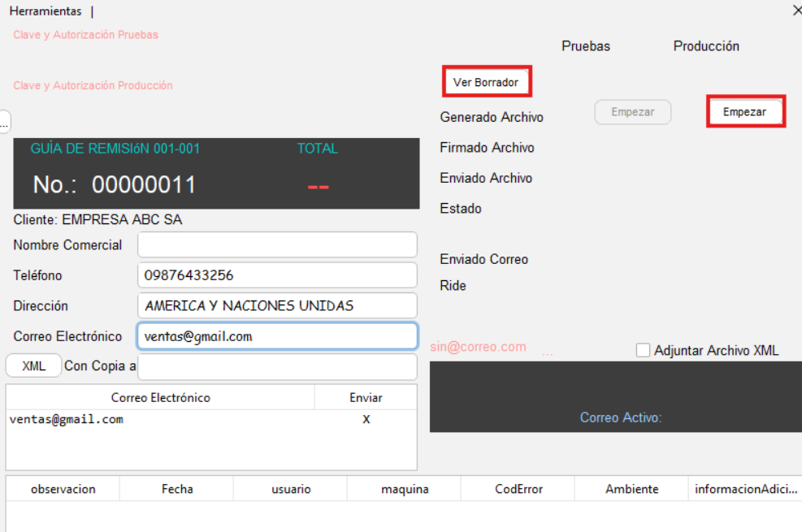This screenshot has width=802, height=532.
Task: Focus the Teléfono text field
Action: pos(277,275)
